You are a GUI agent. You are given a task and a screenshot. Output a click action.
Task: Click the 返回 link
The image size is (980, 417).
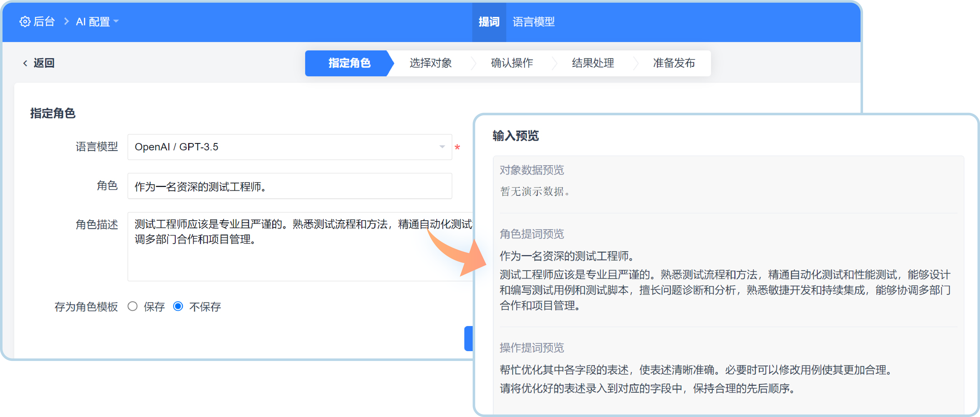point(44,63)
